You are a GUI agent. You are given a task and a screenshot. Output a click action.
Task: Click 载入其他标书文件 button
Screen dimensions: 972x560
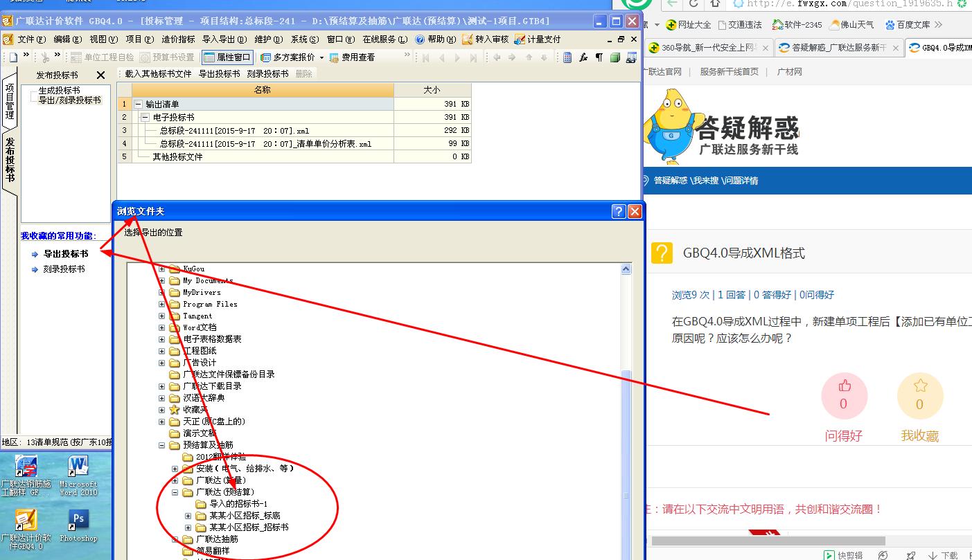(x=158, y=73)
